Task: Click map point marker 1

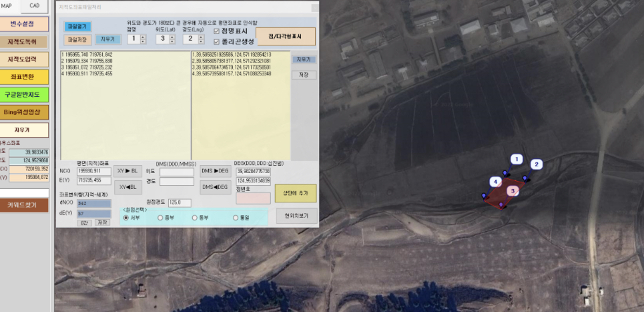Action: click(x=516, y=159)
